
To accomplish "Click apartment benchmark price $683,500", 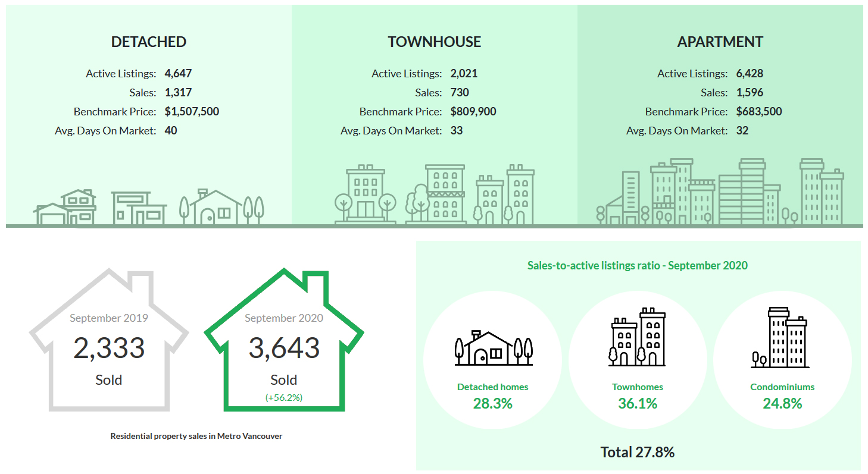I will pos(759,112).
